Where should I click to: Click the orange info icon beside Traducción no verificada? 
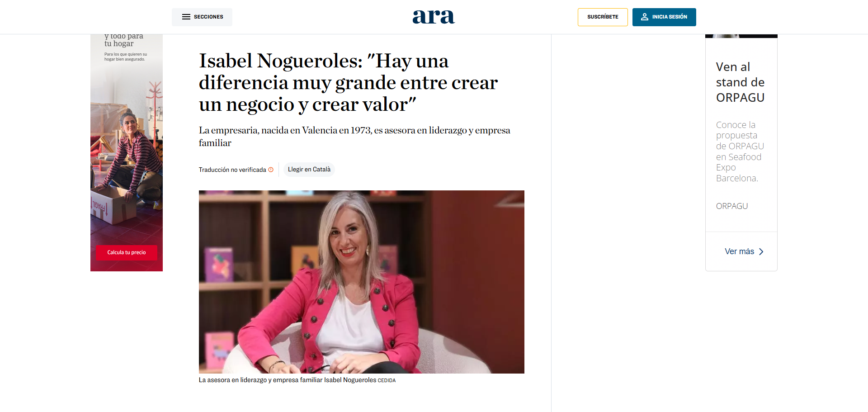(271, 170)
